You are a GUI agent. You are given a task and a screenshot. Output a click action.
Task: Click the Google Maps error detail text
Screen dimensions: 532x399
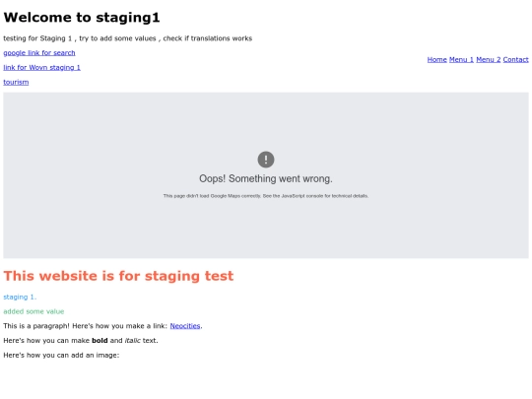coord(266,196)
